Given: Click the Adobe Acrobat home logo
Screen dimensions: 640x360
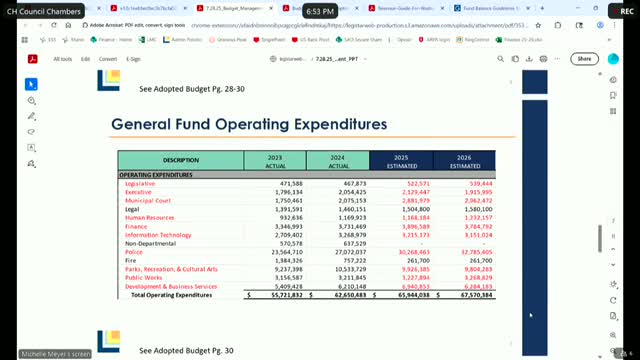Looking at the screenshot, I should point(33,59).
